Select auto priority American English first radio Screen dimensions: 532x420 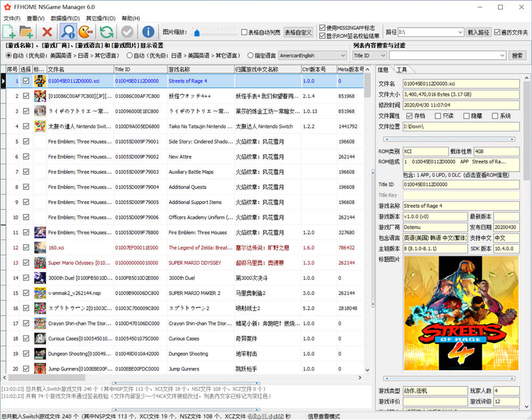[9, 55]
